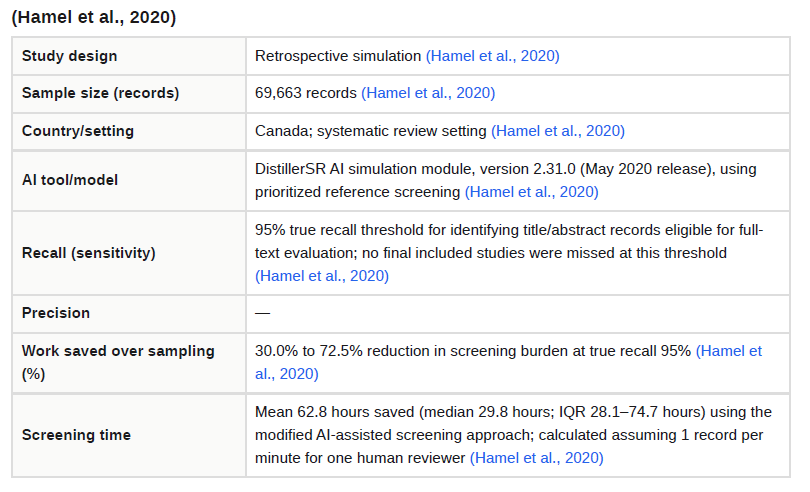
Task: Click the 'Study design' row label
Action: click(x=69, y=56)
